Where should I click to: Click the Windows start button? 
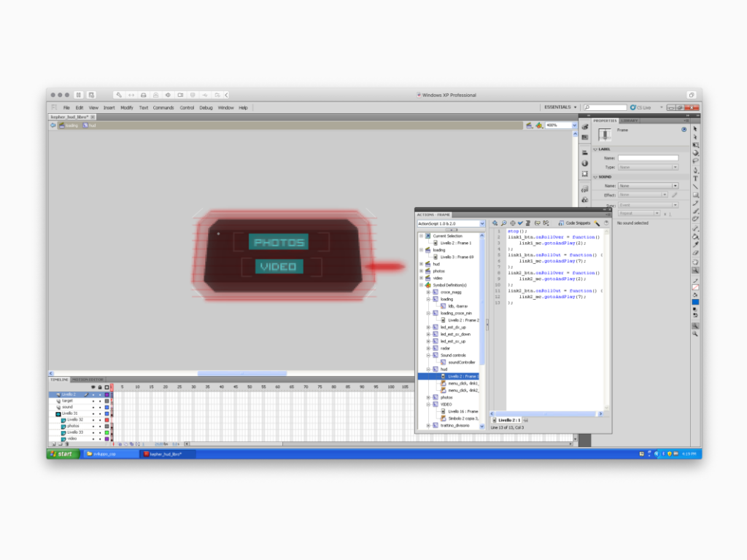tap(63, 454)
